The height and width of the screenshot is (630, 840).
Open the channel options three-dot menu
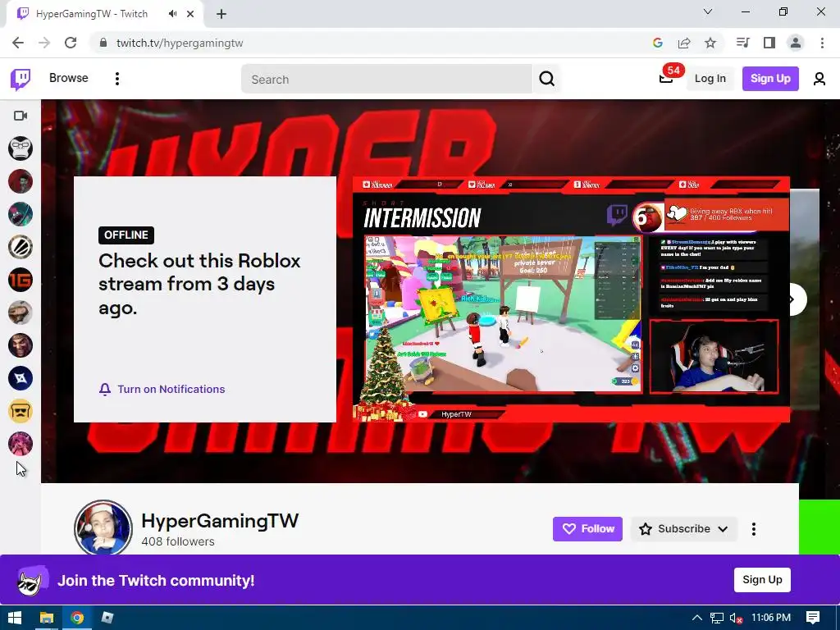coord(754,529)
